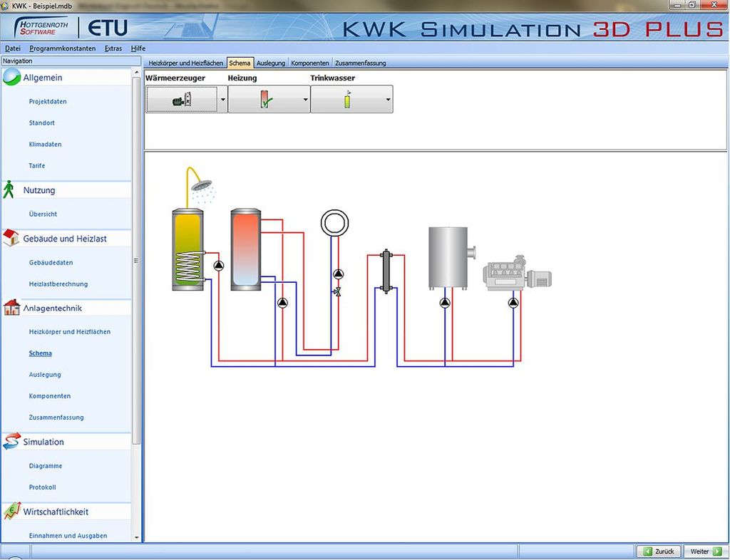This screenshot has height=560, width=730.
Task: Open the Heizung dropdown arrow
Action: pyautogui.click(x=305, y=99)
